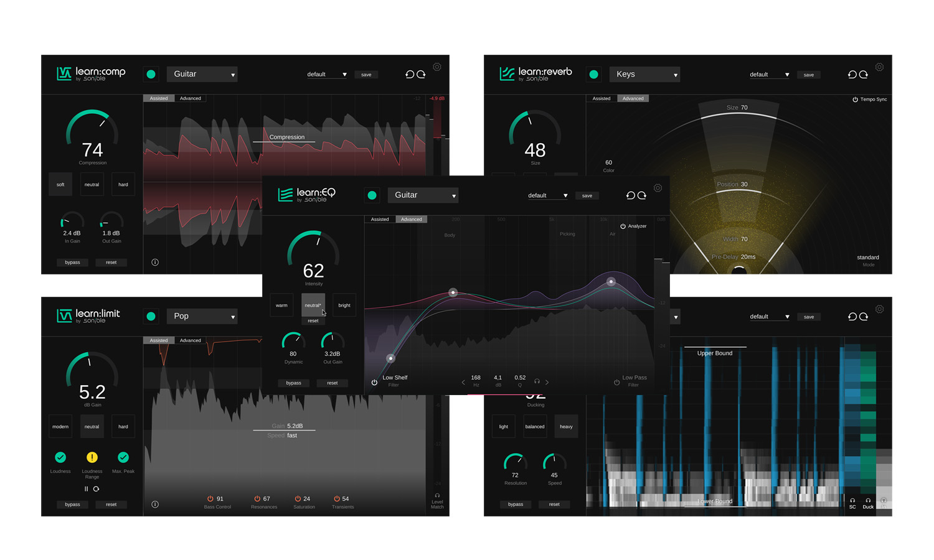Screen dimensions: 934x560
Task: Toggle Saturation power in learn:limit
Action: point(298,499)
